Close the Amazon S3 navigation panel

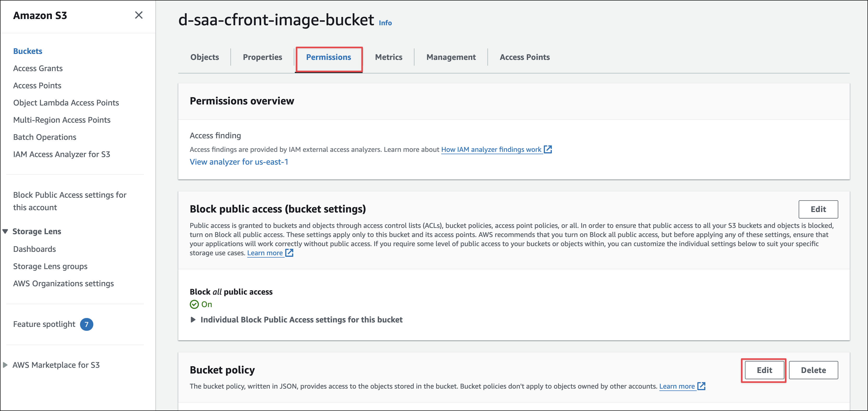coord(138,15)
